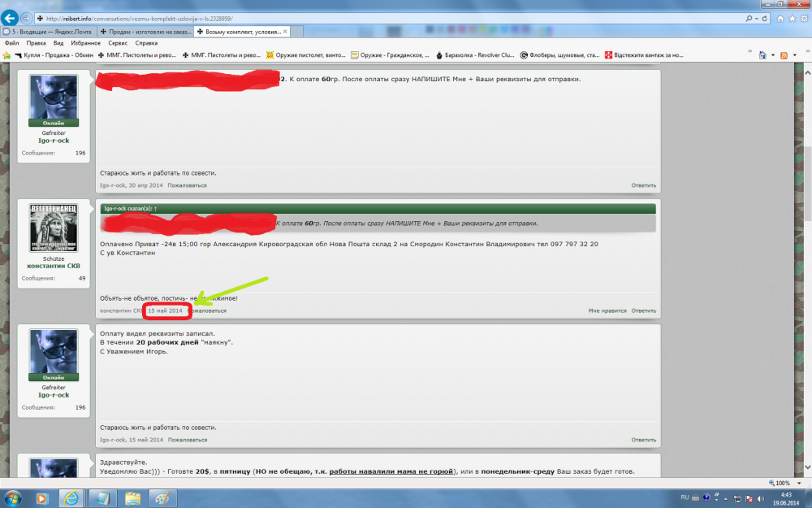The width and height of the screenshot is (812, 508).
Task: Open the Paint icon on the taskbar
Action: pyautogui.click(x=162, y=499)
